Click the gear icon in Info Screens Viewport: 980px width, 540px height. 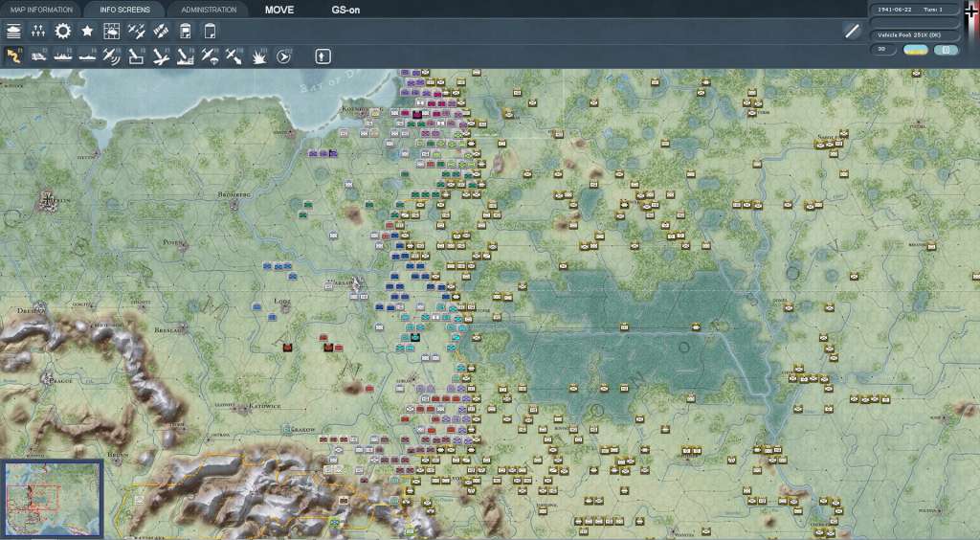(x=63, y=32)
